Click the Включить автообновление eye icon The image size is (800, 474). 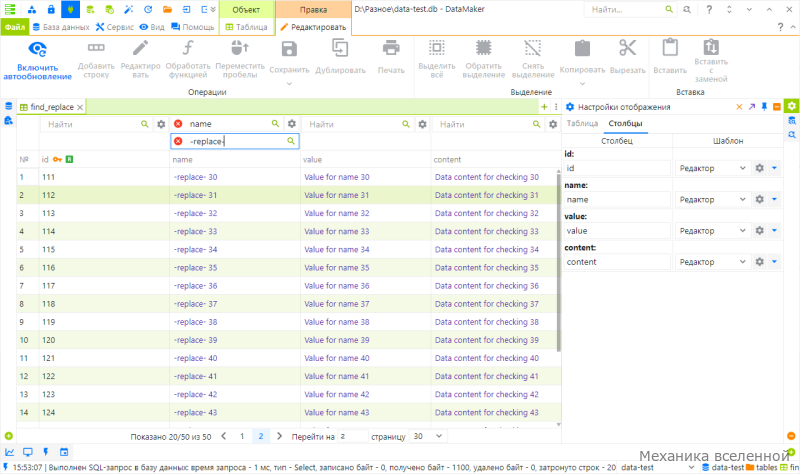click(x=37, y=49)
